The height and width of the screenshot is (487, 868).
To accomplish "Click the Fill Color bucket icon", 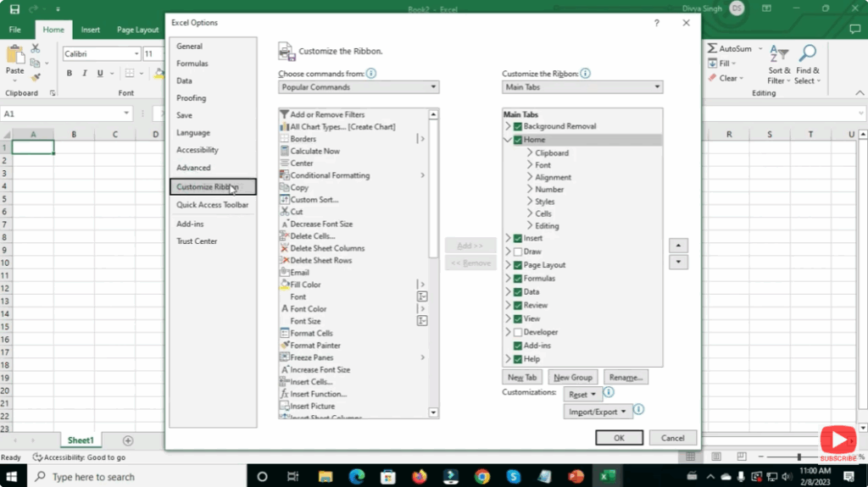I will click(285, 285).
